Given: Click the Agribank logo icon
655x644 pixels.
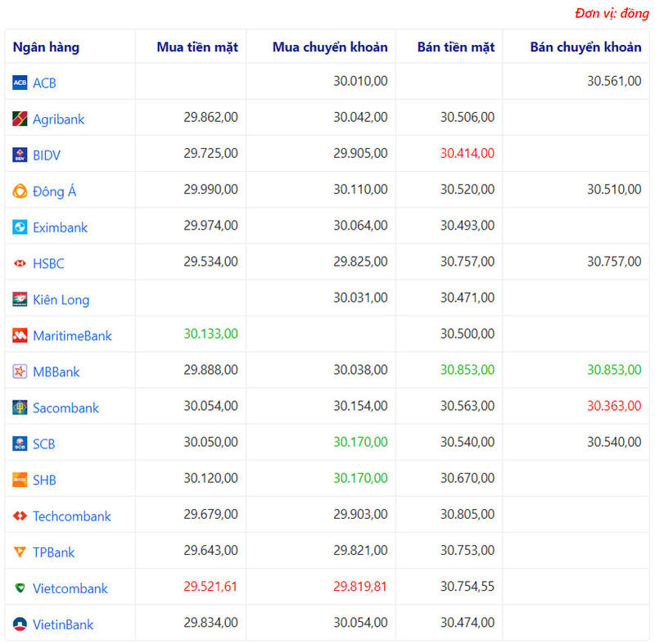Looking at the screenshot, I should coord(20,119).
